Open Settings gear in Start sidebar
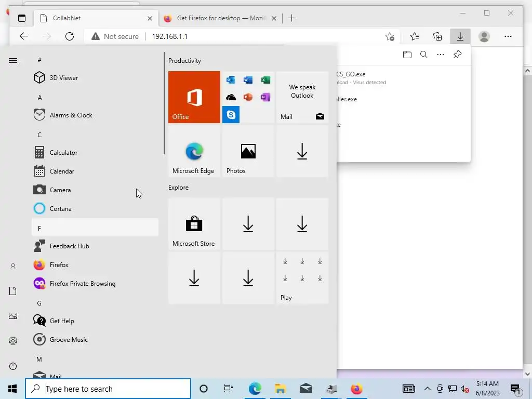 13,341
